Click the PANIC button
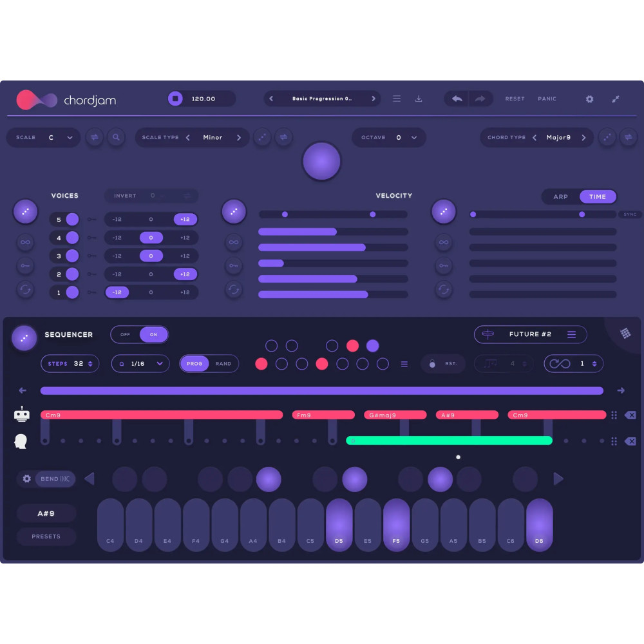Image resolution: width=644 pixels, height=644 pixels. coord(547,99)
